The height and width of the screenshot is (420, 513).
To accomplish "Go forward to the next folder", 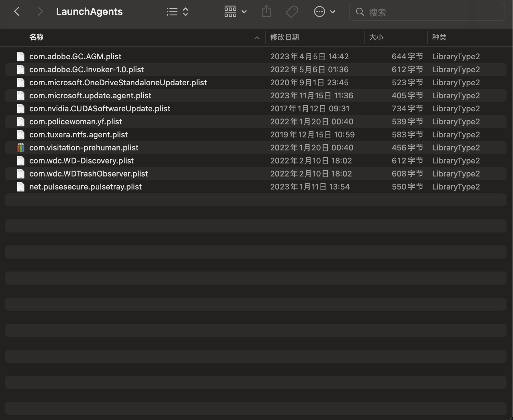I will pos(40,12).
